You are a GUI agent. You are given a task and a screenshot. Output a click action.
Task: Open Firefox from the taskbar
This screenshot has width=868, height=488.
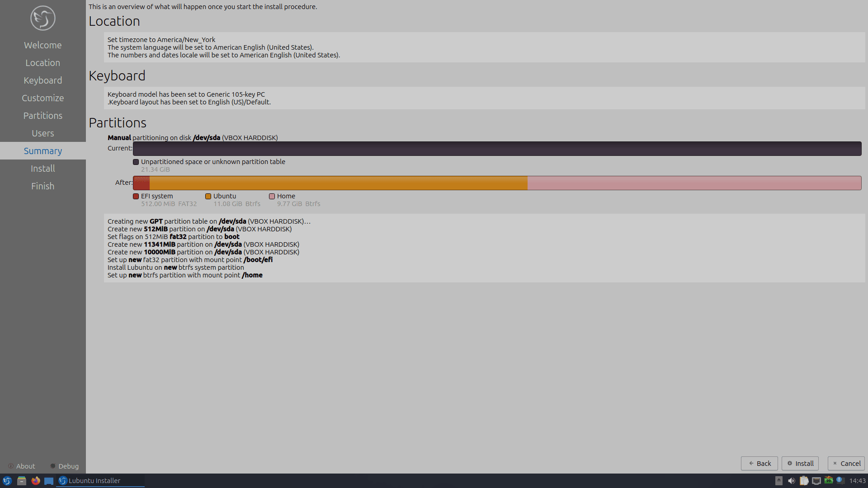(35, 481)
